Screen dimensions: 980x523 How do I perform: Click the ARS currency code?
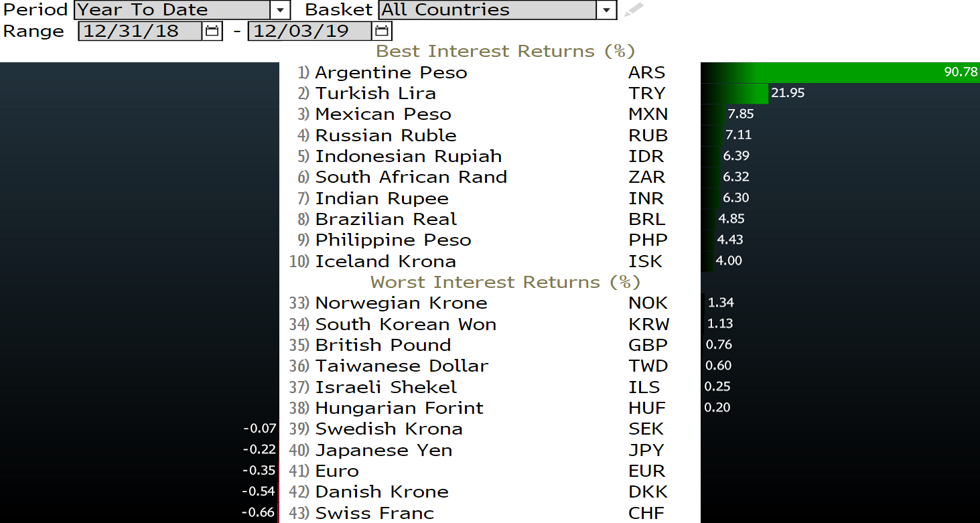647,72
